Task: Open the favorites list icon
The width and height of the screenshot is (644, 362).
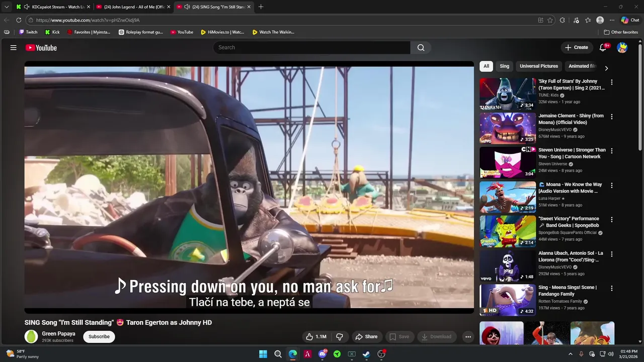Action: point(588,20)
